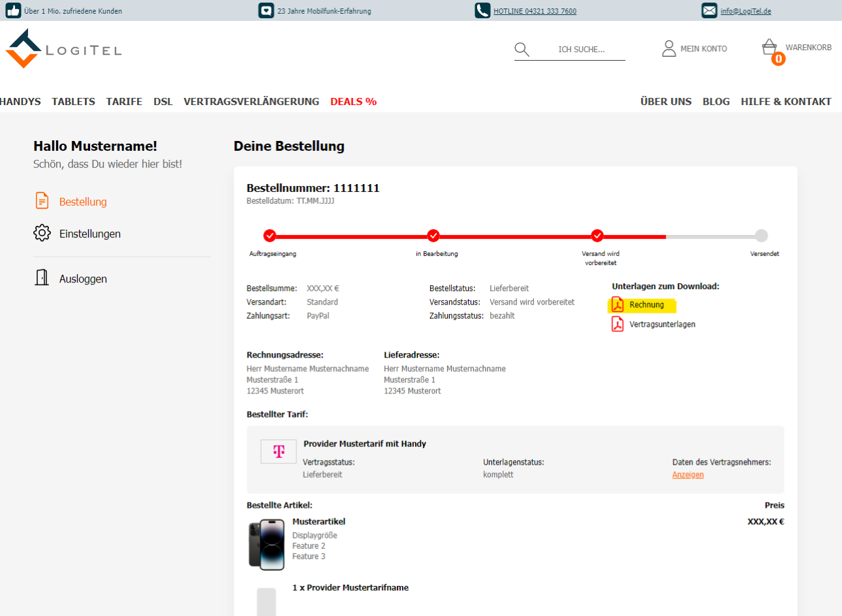Click inside the ICH SUCHE search field
Viewport: 842px width, 616px height.
point(581,50)
